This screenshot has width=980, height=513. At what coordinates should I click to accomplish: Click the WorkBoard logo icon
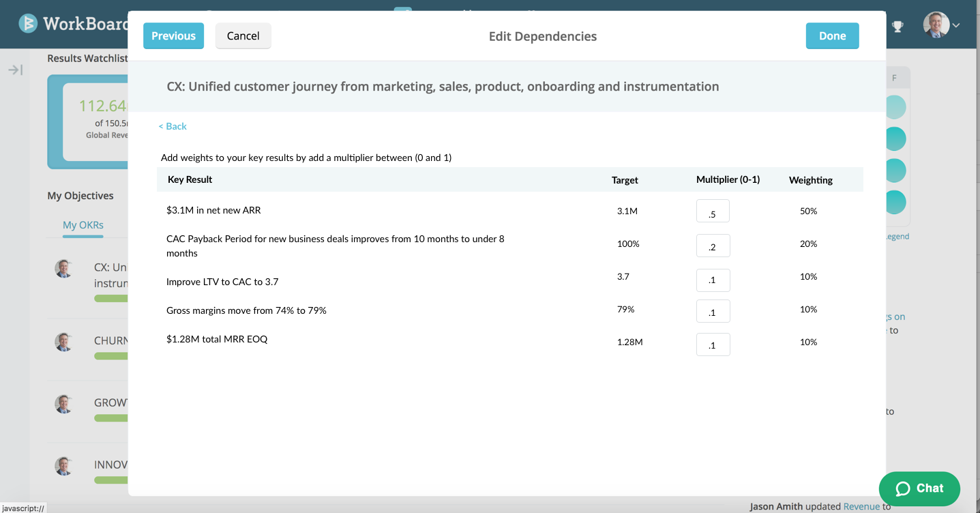[x=28, y=24]
